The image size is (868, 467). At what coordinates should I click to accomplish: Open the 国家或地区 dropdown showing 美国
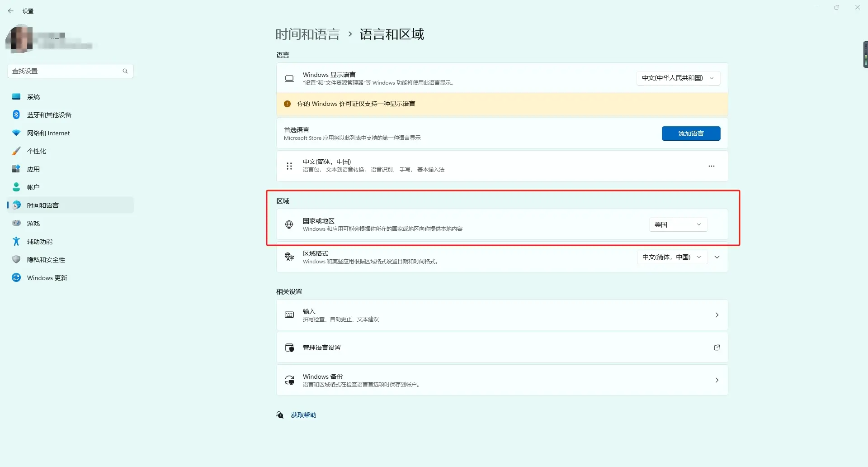coord(678,224)
